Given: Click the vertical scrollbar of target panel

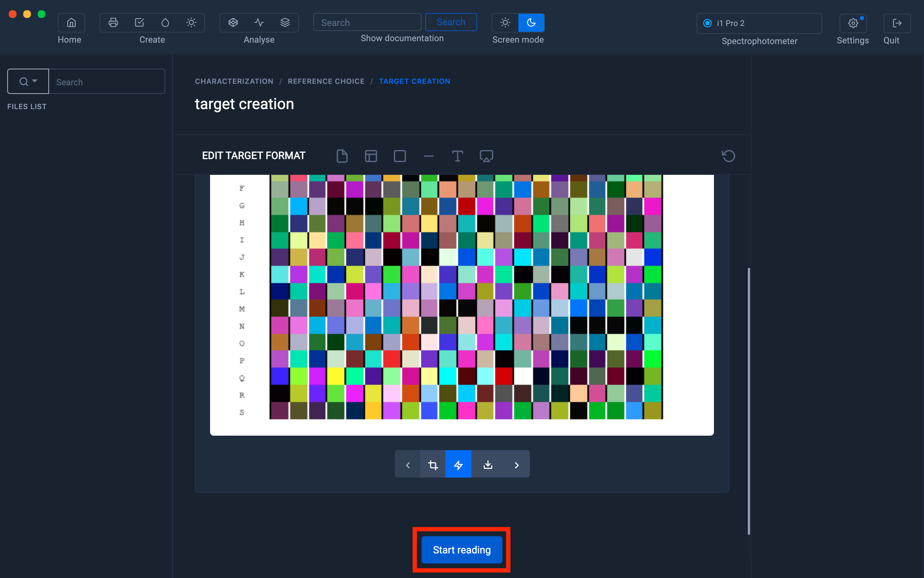Looking at the screenshot, I should pyautogui.click(x=749, y=401).
